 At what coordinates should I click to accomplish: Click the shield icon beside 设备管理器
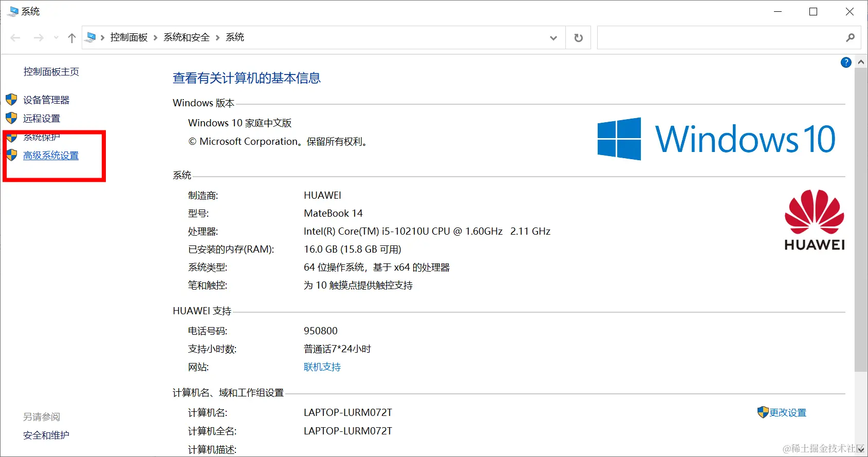[11, 99]
